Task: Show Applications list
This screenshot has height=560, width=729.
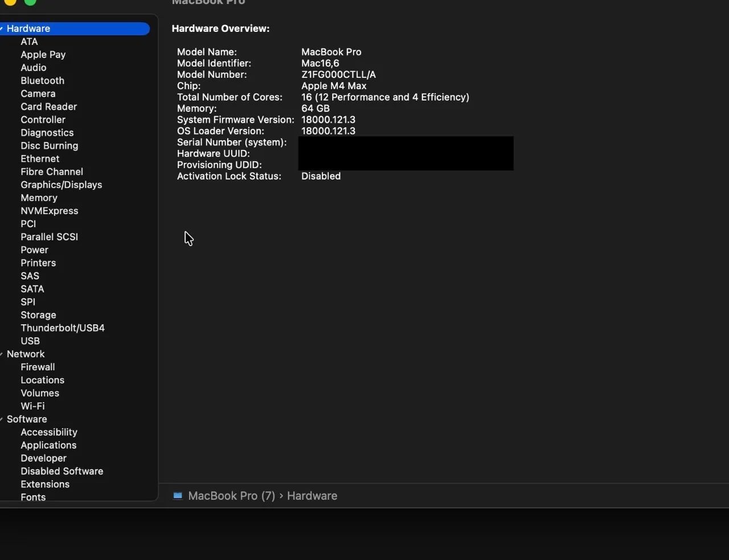Action: coord(48,445)
